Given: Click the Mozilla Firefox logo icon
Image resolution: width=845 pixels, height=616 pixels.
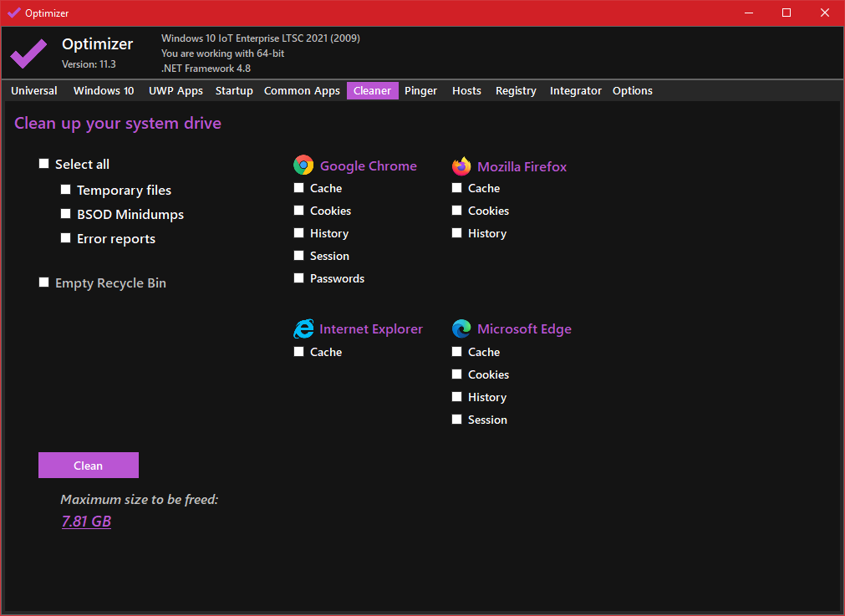Looking at the screenshot, I should click(461, 165).
